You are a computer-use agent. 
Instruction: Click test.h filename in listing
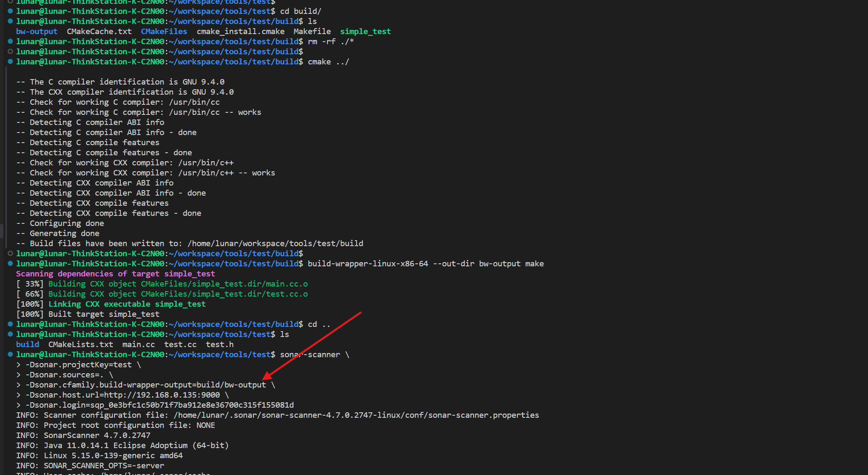point(219,345)
